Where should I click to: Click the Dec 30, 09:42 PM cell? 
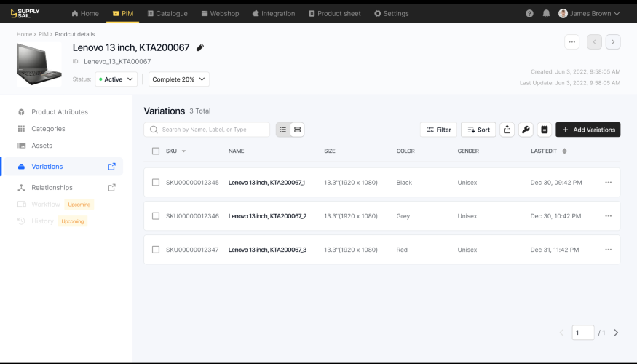pyautogui.click(x=556, y=183)
